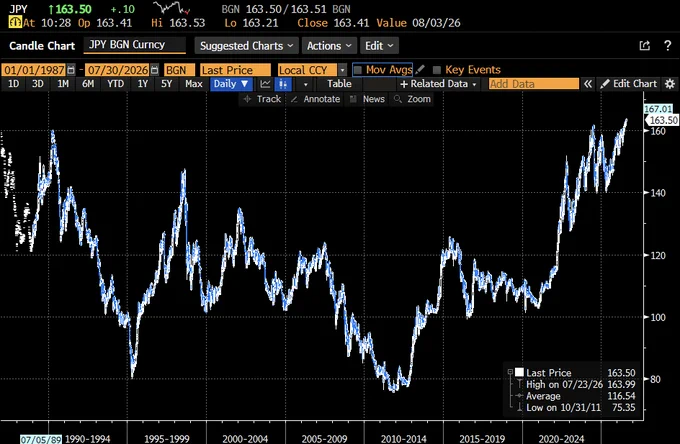Click Low on 10/31/11 legend row
Image resolution: width=680 pixels, height=444 pixels.
click(x=576, y=408)
